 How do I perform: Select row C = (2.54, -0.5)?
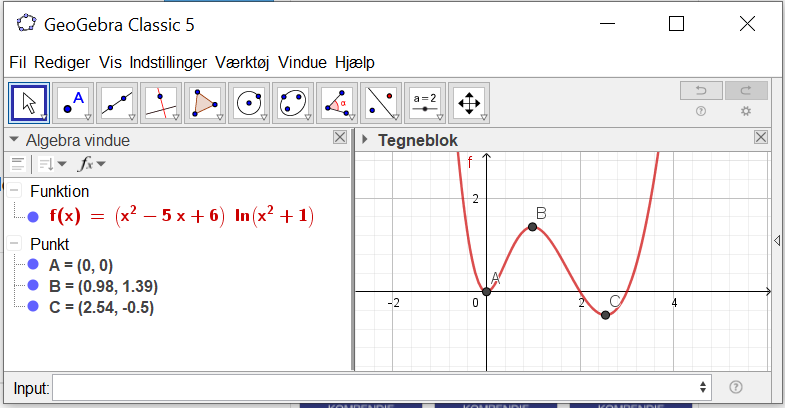tap(101, 307)
